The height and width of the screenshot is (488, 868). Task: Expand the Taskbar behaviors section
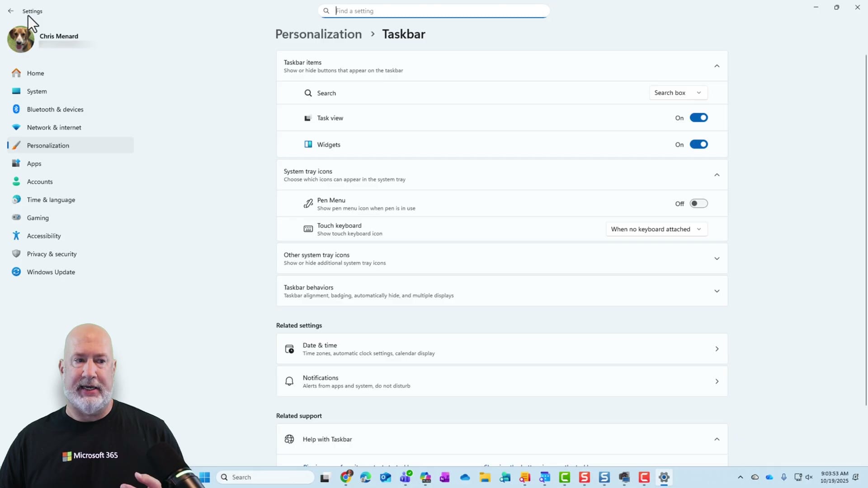717,291
